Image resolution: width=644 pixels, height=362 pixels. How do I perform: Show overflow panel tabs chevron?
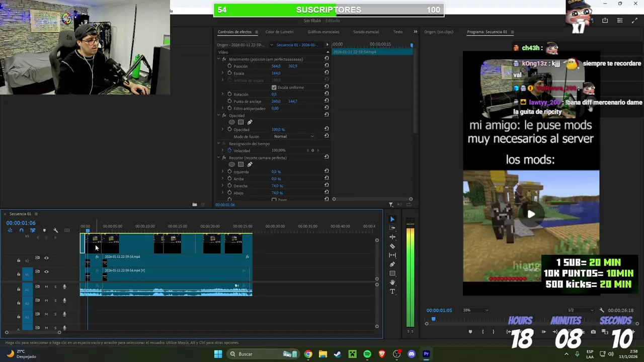pyautogui.click(x=415, y=32)
